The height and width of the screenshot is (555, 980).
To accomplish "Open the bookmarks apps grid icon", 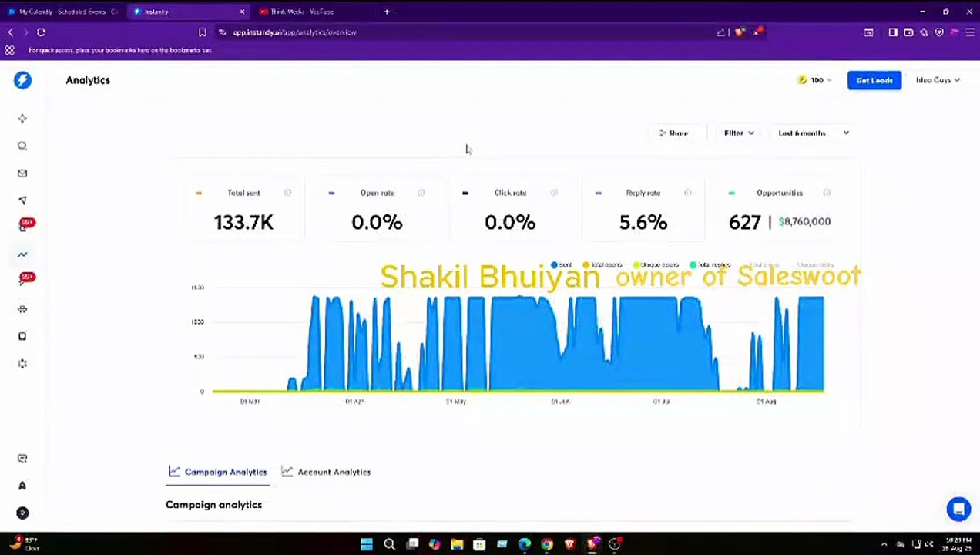I will pyautogui.click(x=9, y=50).
